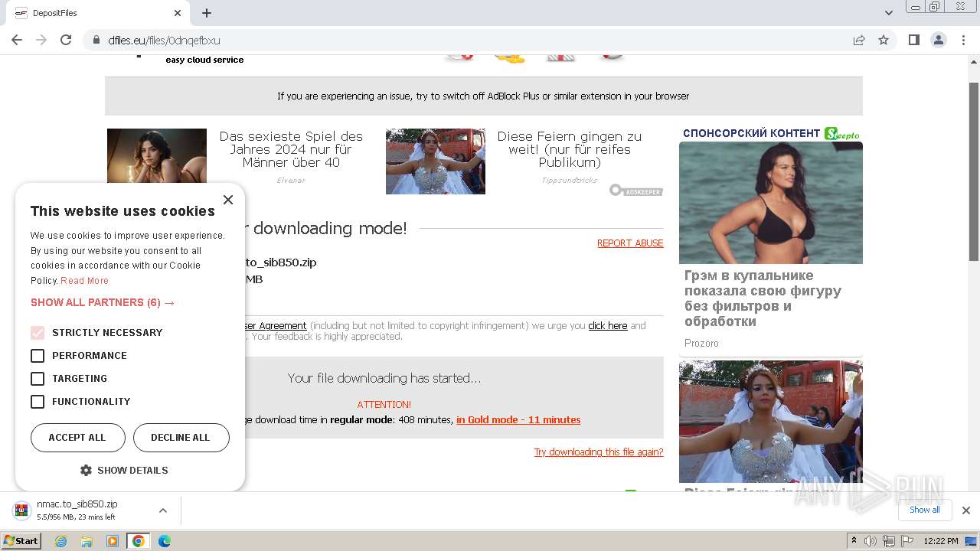Enable Functionality cookies checkbox

(38, 402)
